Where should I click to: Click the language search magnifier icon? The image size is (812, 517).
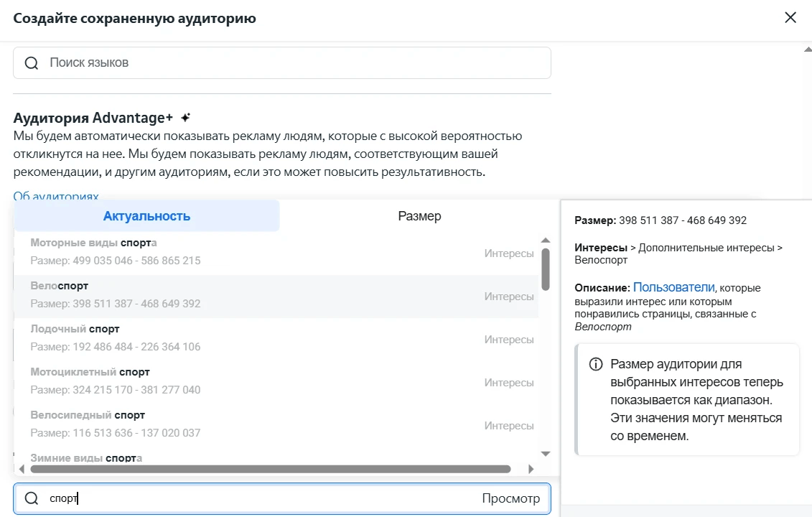point(32,63)
